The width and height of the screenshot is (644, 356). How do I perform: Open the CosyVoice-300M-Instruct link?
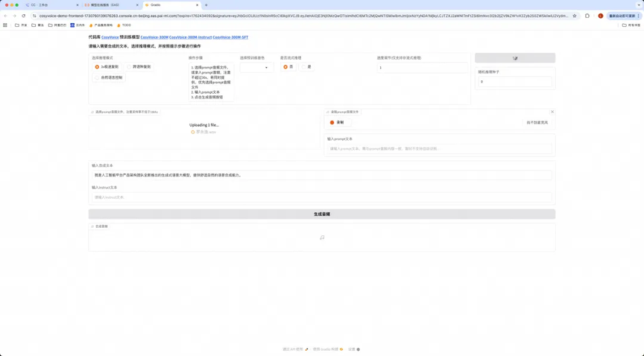[191, 37]
